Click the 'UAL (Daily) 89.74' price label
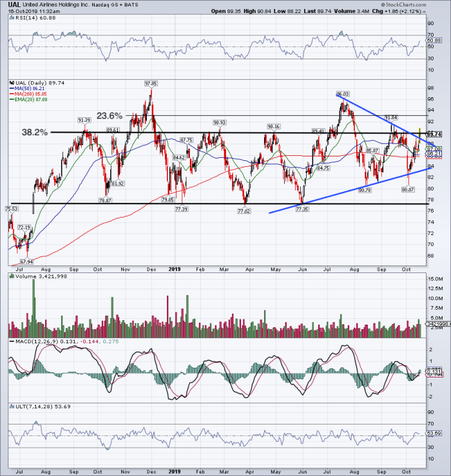451x476 pixels. (x=40, y=83)
